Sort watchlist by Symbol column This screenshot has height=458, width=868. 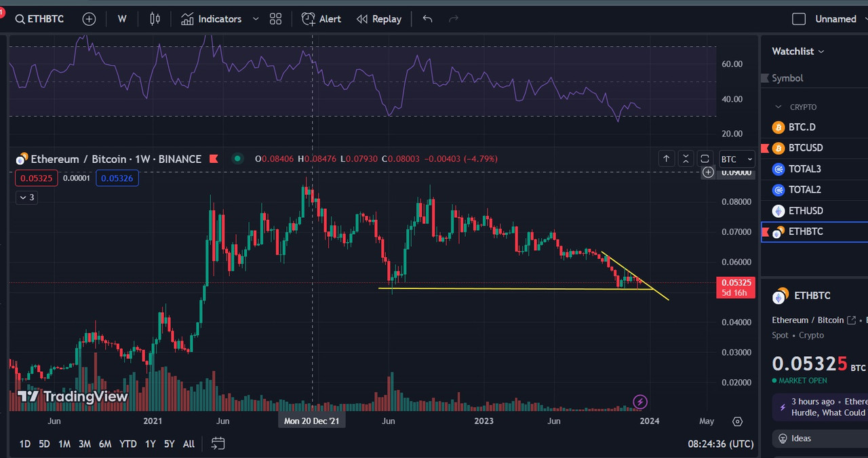click(x=787, y=78)
